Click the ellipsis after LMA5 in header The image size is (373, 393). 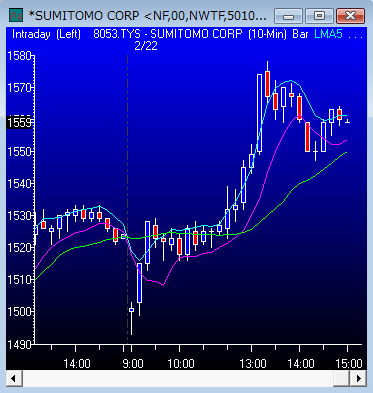(x=356, y=36)
